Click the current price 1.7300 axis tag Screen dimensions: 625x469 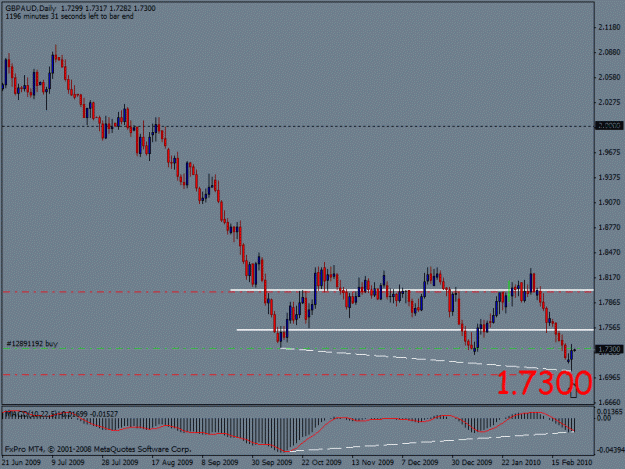609,349
